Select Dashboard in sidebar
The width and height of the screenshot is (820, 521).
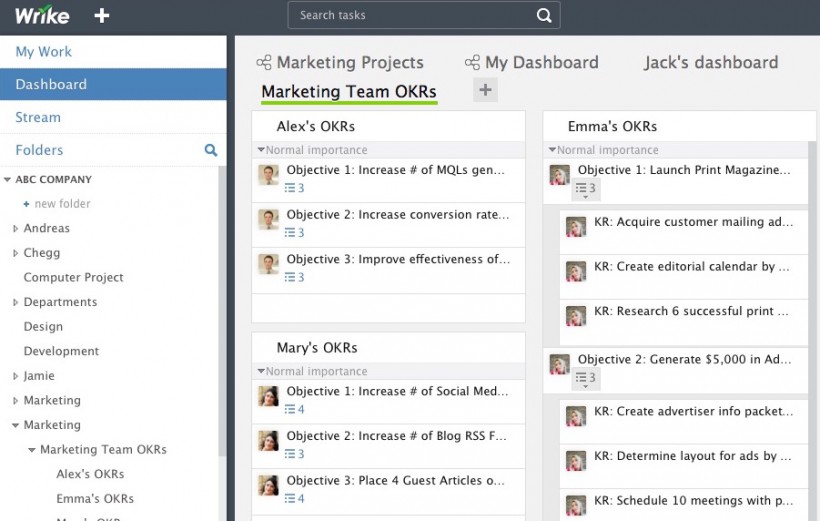click(113, 84)
